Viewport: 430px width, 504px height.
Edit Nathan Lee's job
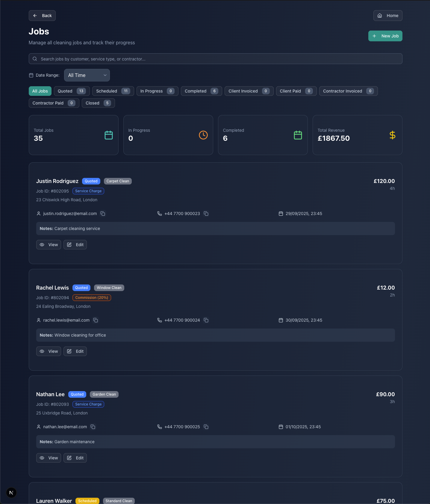75,458
